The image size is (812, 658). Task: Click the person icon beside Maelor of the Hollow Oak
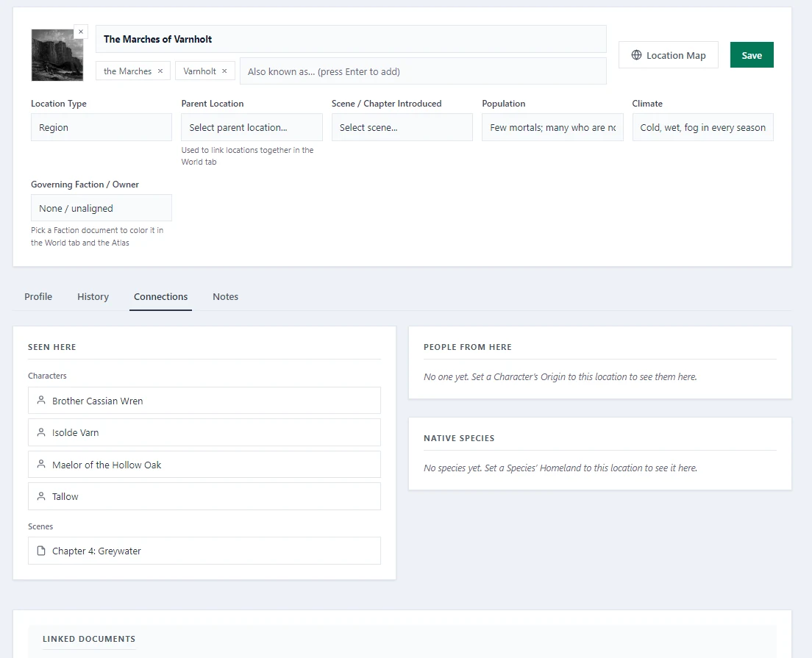[x=41, y=465]
